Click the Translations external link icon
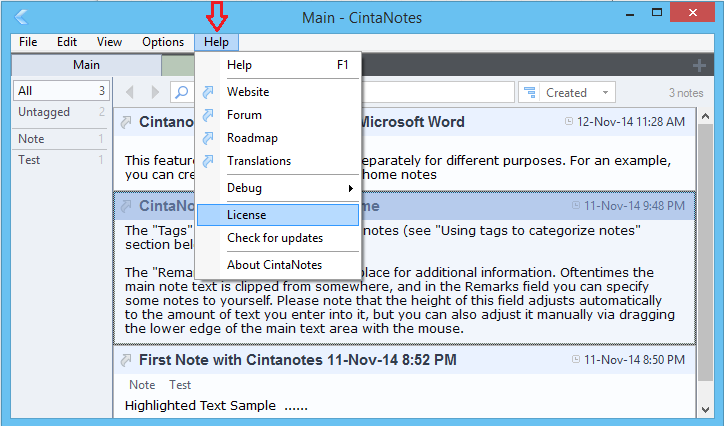Image resolution: width=724 pixels, height=426 pixels. 208,161
